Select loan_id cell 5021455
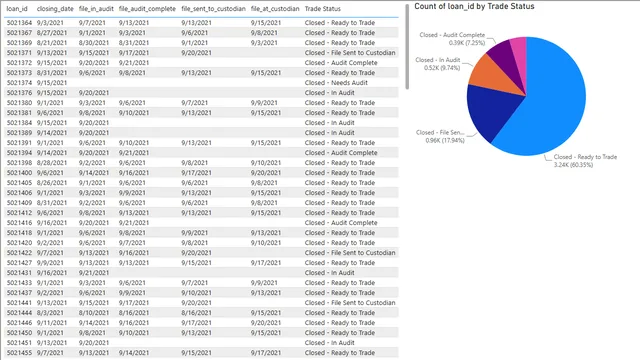 pos(19,353)
